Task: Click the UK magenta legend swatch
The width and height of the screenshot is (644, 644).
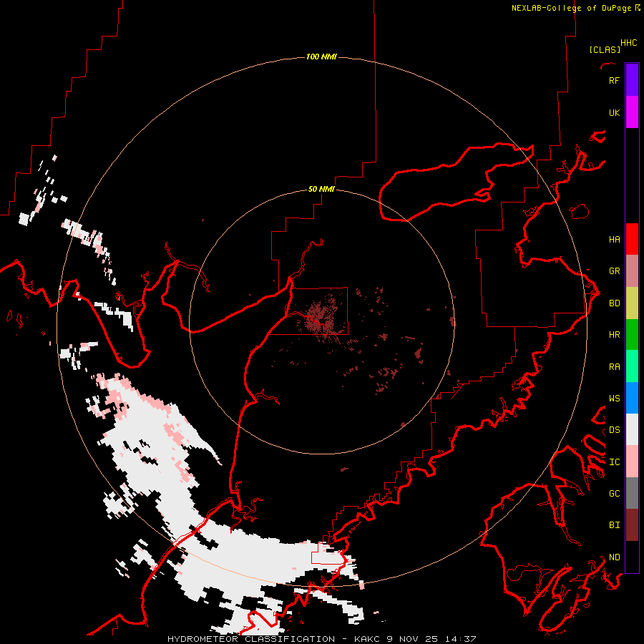Action: coord(632,112)
